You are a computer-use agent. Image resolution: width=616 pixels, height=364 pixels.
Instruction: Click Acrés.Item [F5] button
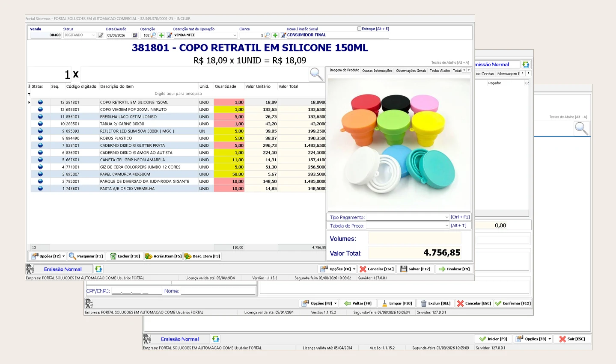tap(163, 256)
